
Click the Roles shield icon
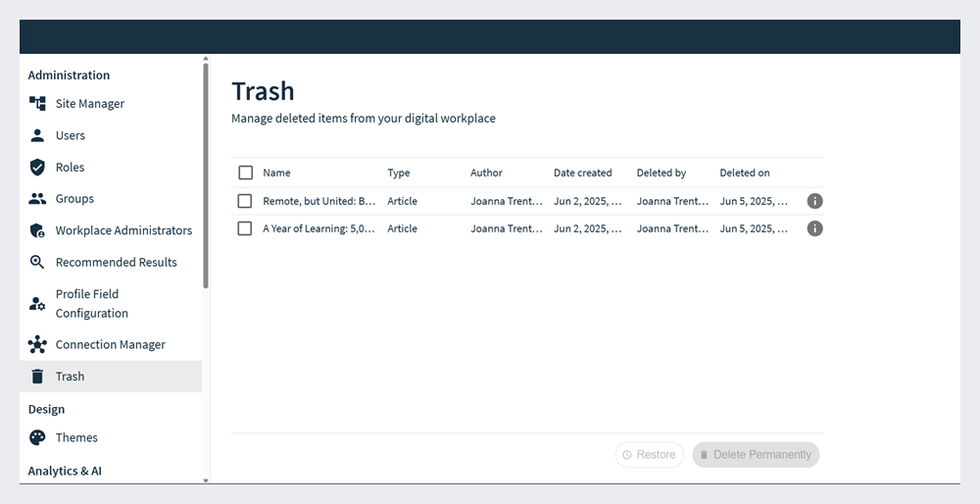37,167
